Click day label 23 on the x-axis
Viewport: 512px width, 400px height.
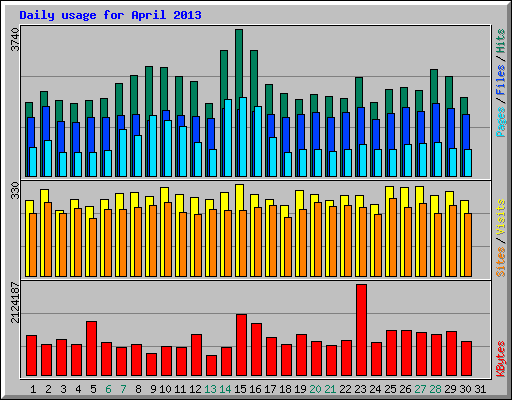click(360, 389)
